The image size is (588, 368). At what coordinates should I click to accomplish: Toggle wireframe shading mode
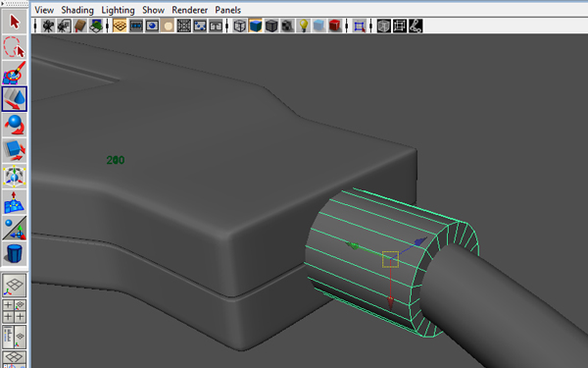coord(239,26)
